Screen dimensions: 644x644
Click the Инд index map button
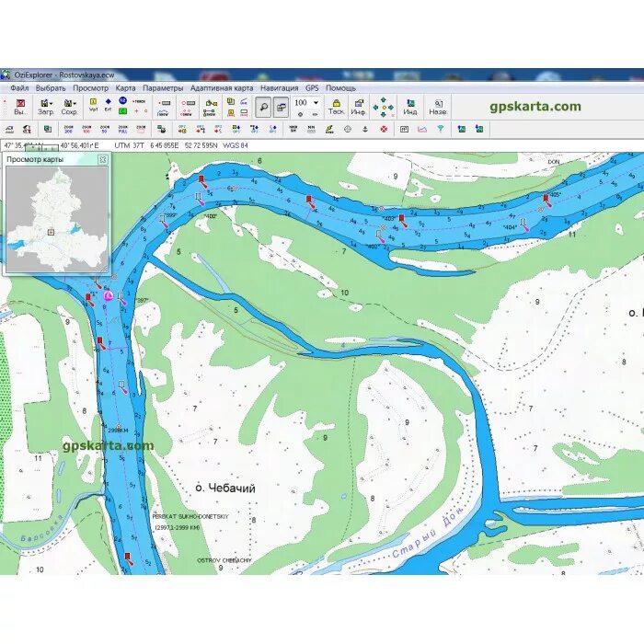pyautogui.click(x=410, y=107)
